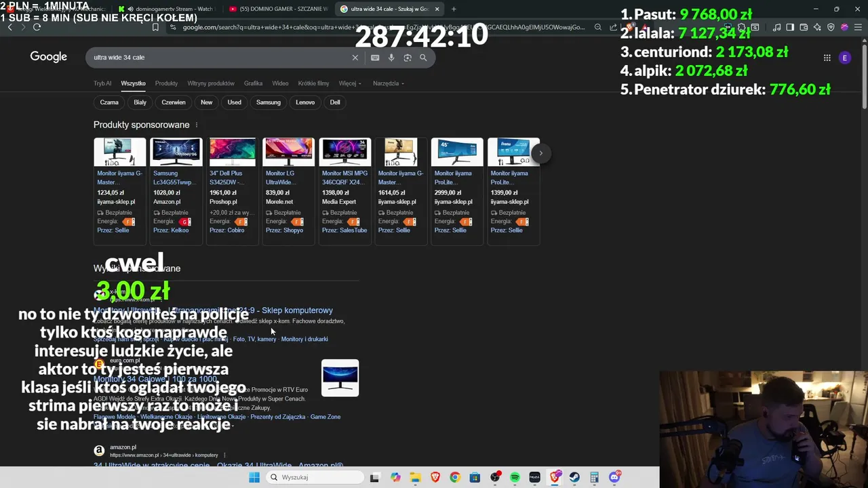Image resolution: width=868 pixels, height=488 pixels.
Task: Apply the New filter chip
Action: point(207,102)
